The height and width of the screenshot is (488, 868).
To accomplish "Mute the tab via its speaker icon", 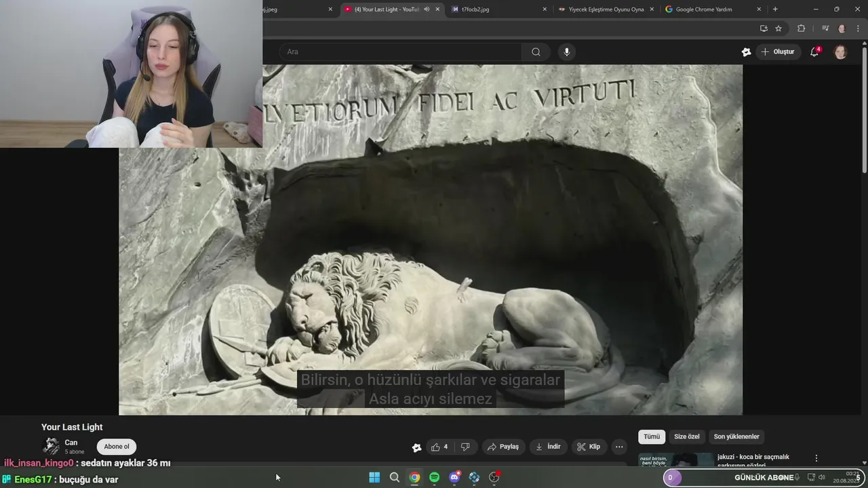I will [427, 9].
